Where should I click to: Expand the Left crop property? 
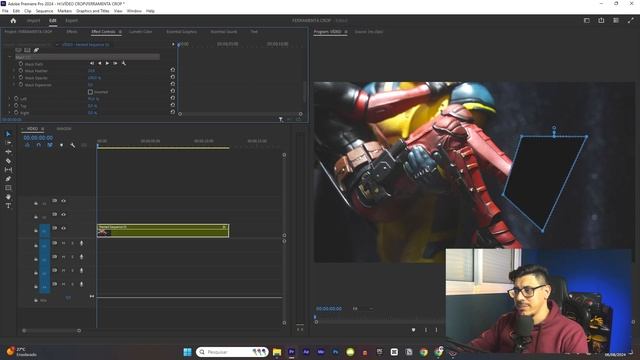[10, 98]
